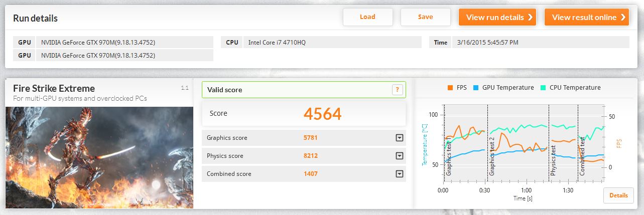
Task: Click the blue GPU Temperature legend swatch
Action: 475,88
